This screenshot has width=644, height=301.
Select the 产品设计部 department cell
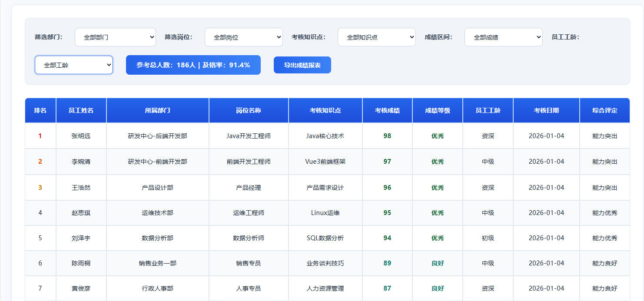pos(157,188)
